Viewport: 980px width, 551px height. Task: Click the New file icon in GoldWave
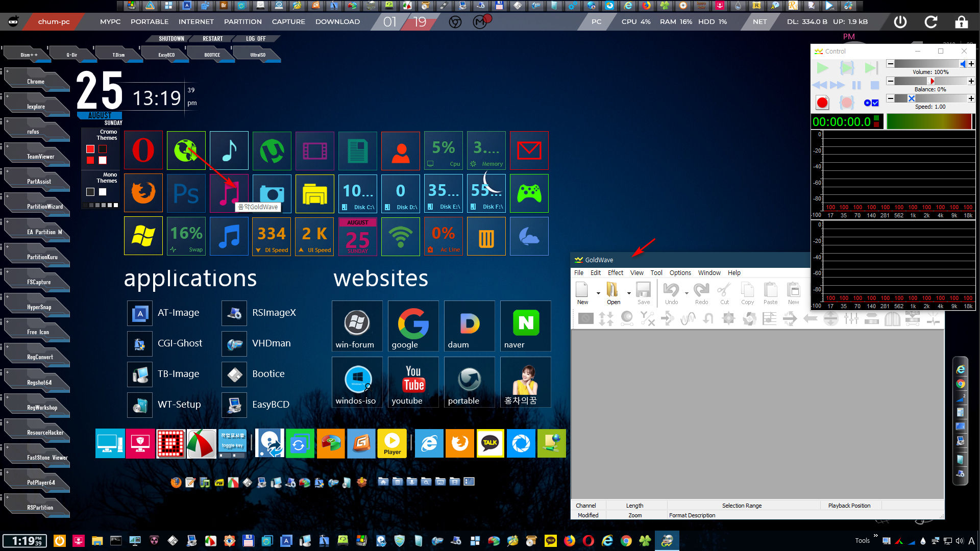click(582, 290)
